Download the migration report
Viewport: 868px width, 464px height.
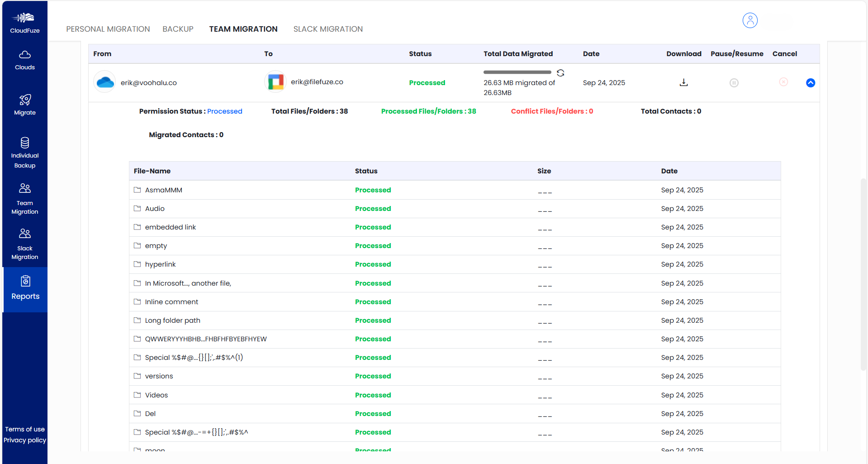coord(683,82)
